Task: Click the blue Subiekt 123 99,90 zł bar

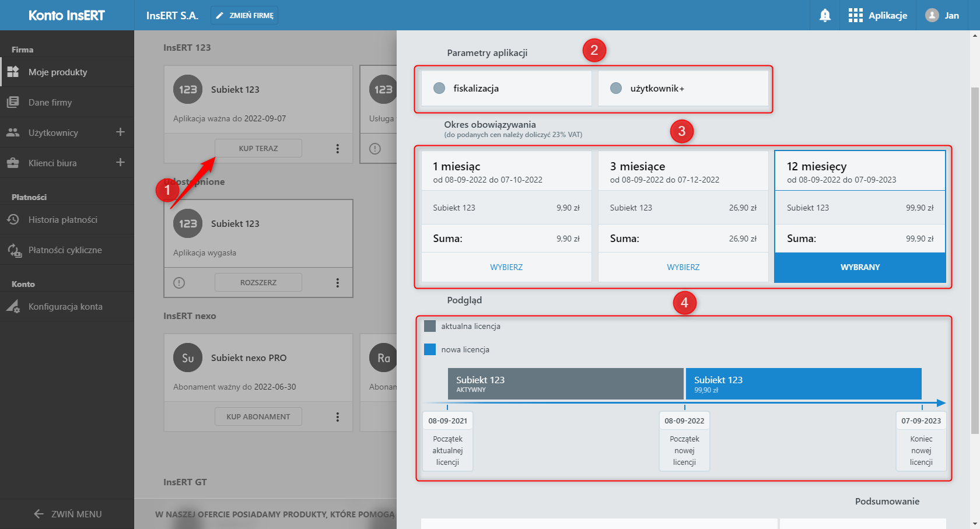Action: [803, 384]
